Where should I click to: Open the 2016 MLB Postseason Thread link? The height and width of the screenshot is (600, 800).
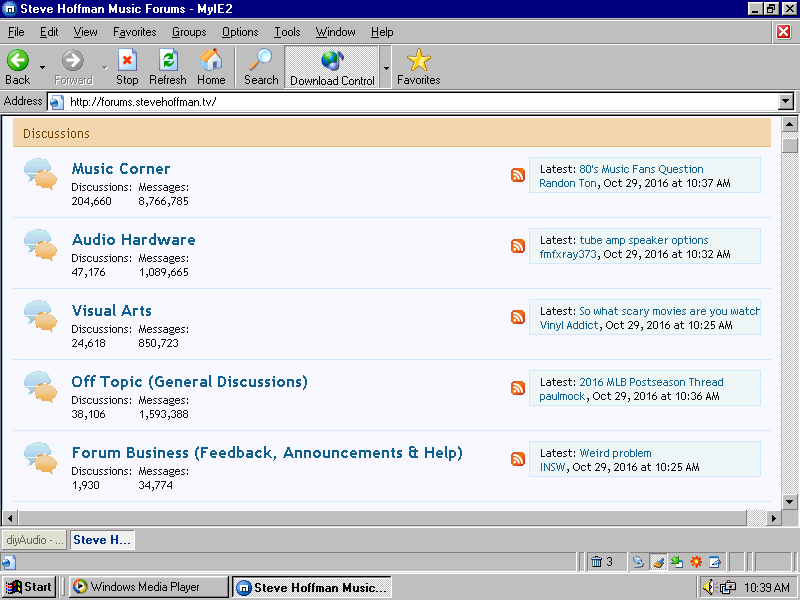point(651,382)
